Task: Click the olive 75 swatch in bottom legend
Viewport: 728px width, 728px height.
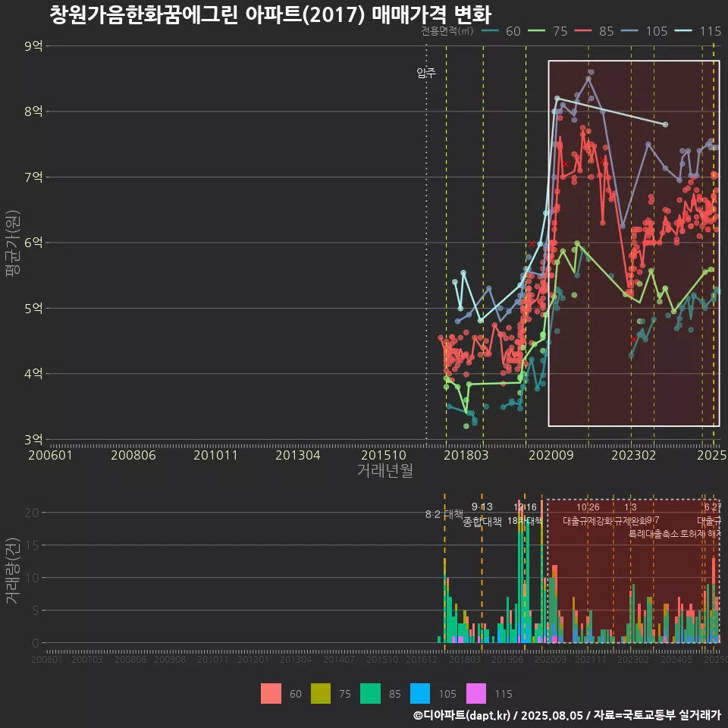Action: click(x=320, y=694)
